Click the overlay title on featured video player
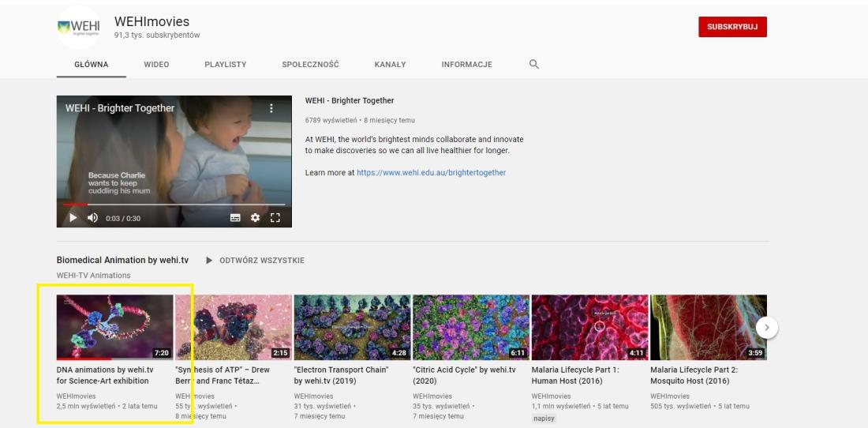Image resolution: width=868 pixels, height=428 pixels. click(x=120, y=108)
